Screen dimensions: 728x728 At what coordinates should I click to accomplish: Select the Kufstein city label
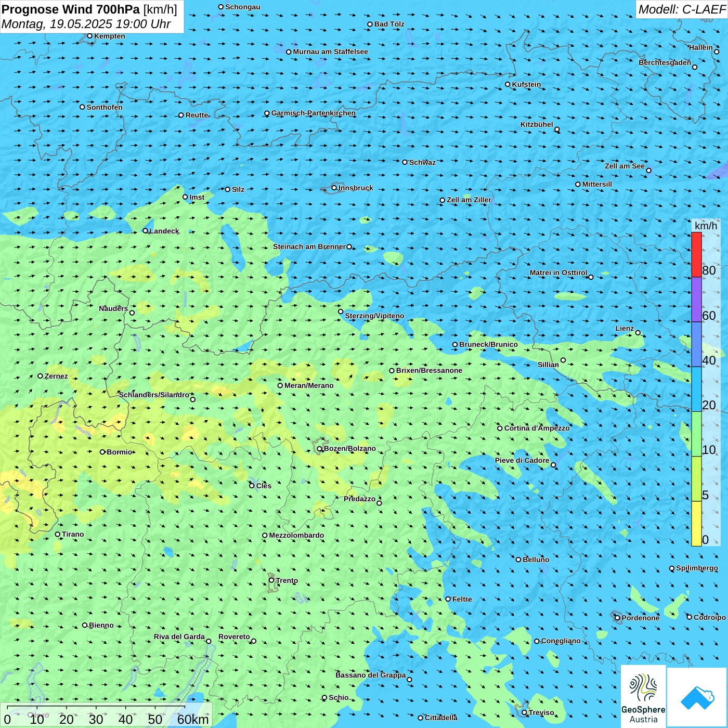[x=526, y=84]
